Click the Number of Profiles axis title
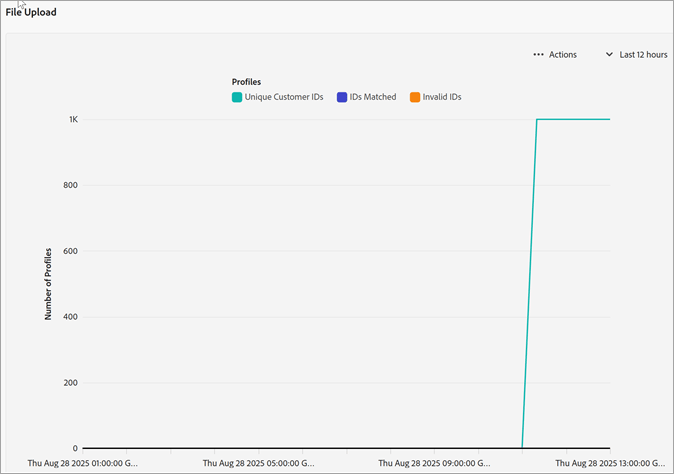Screen dimensions: 674x474 (x=48, y=284)
